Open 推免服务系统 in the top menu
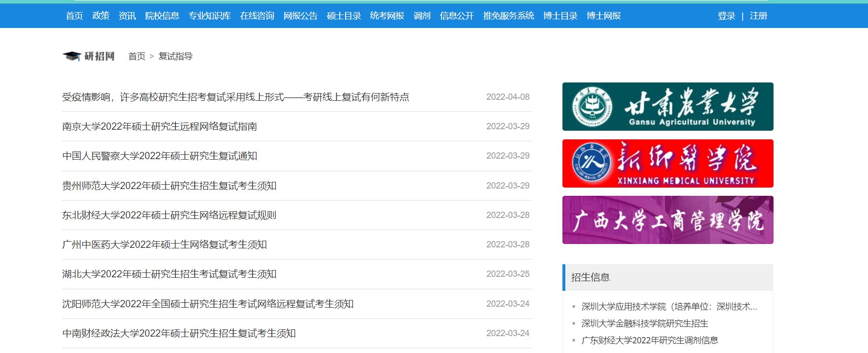Viewport: 868px width, 353px height. [509, 16]
